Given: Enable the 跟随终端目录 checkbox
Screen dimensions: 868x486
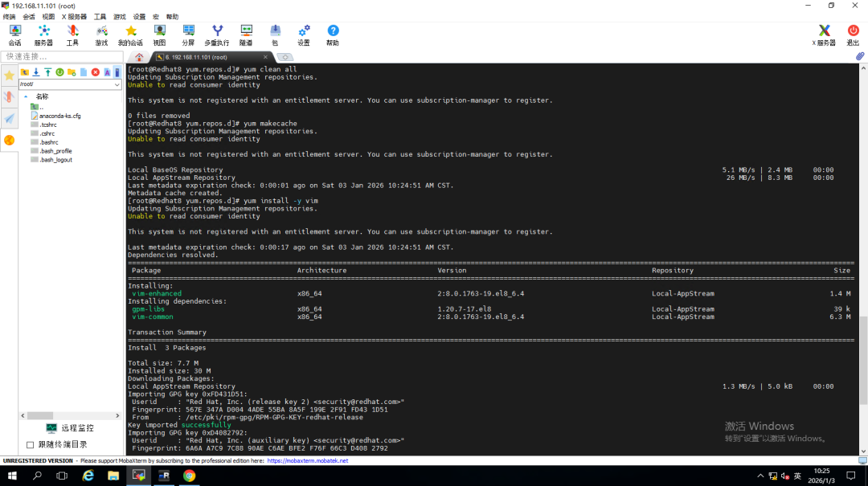Looking at the screenshot, I should pyautogui.click(x=31, y=444).
